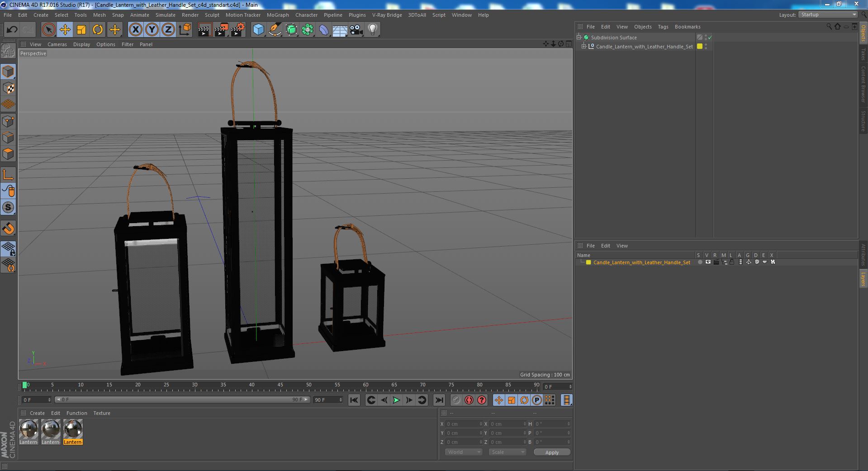The width and height of the screenshot is (868, 471).
Task: Open the Content Browser side tab
Action: [x=863, y=84]
